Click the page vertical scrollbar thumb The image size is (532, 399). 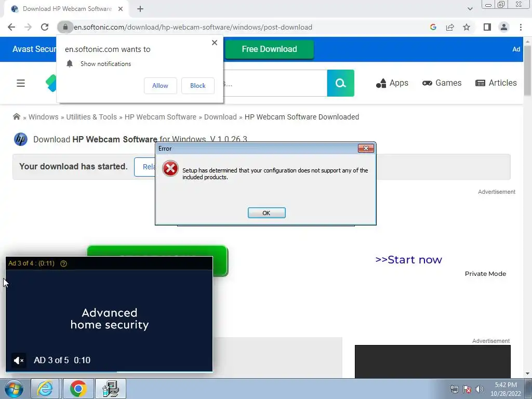528,71
